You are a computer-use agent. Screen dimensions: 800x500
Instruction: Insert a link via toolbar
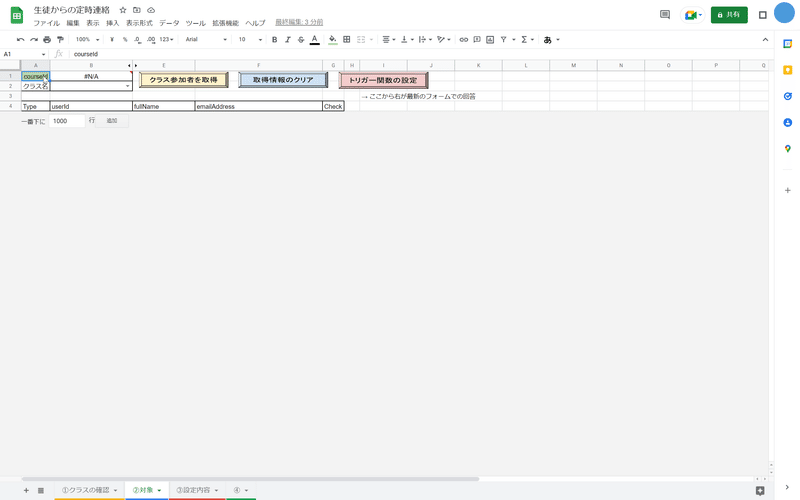463,39
